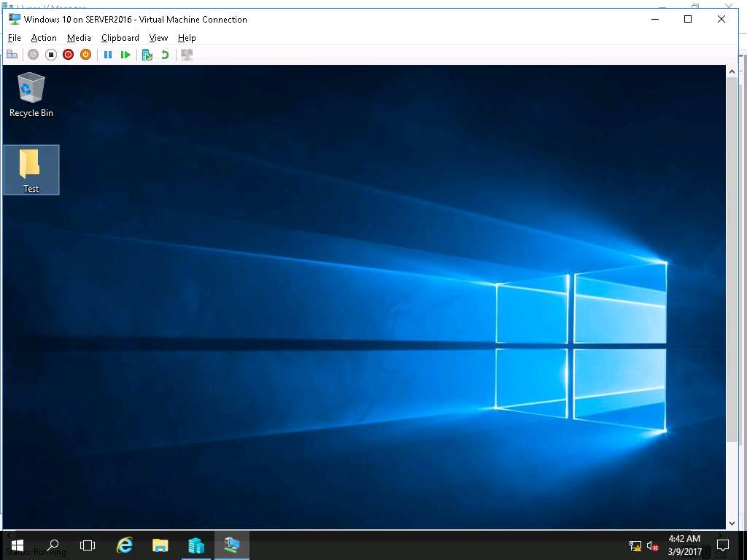Click the network status tray icon
Screen dimensions: 747x560
coord(635,546)
